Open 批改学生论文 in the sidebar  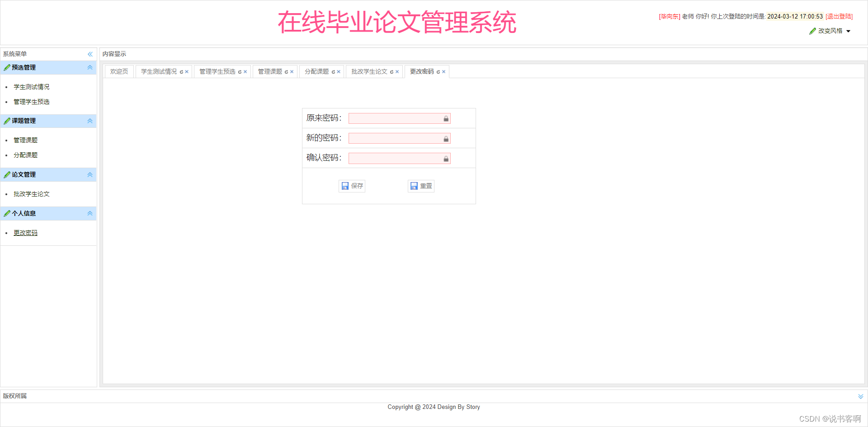coord(32,194)
